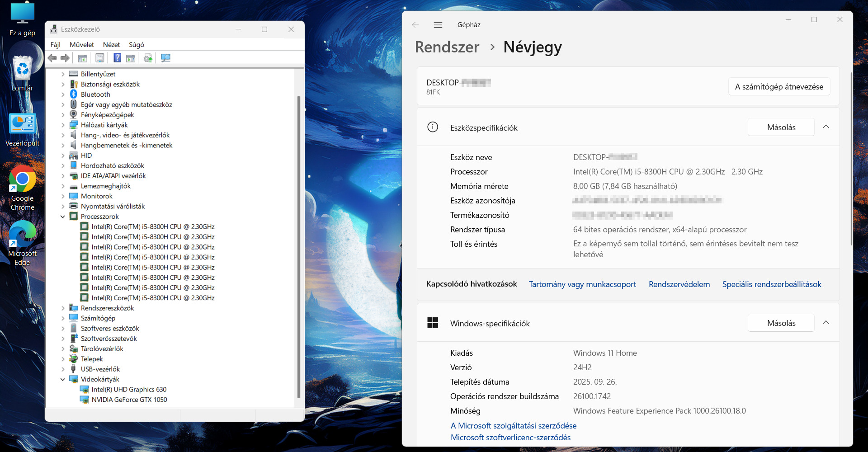Click the show/hide console tree toolbar icon
The width and height of the screenshot is (868, 452).
pos(82,58)
